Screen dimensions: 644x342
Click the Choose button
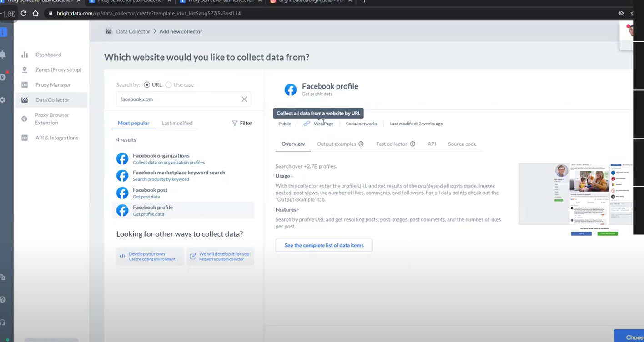pos(630,337)
